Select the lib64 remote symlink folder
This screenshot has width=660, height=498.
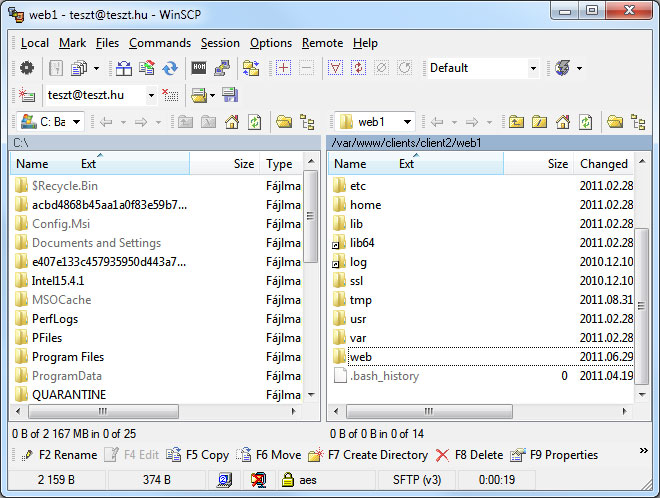click(x=362, y=243)
